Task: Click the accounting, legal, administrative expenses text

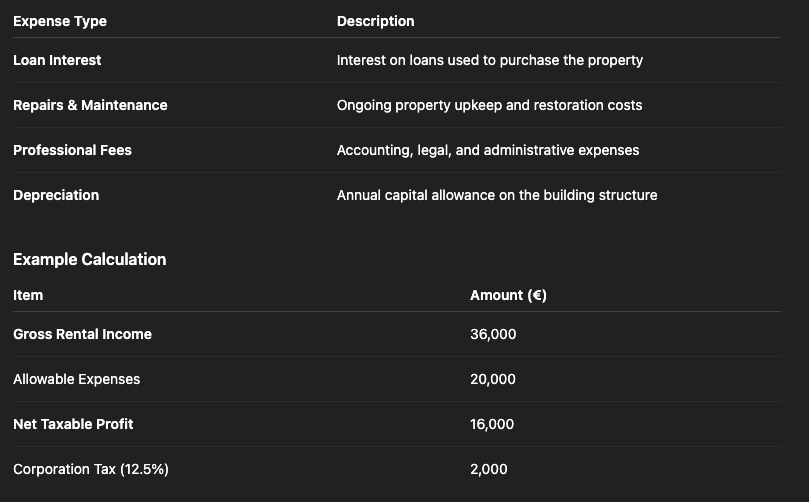Action: pyautogui.click(x=488, y=150)
